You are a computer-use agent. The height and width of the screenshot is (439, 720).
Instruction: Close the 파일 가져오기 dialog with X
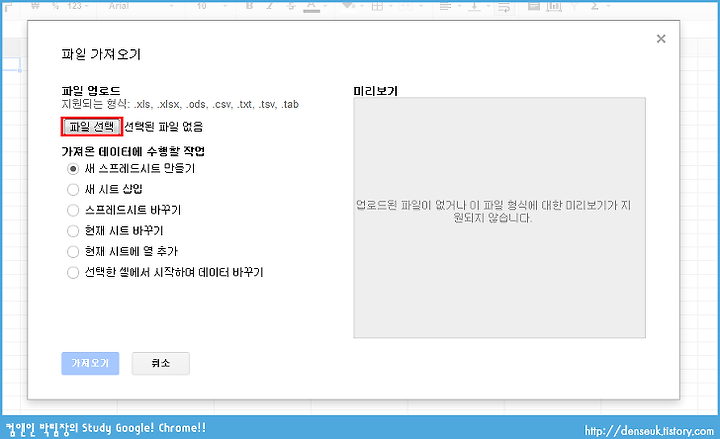click(661, 39)
